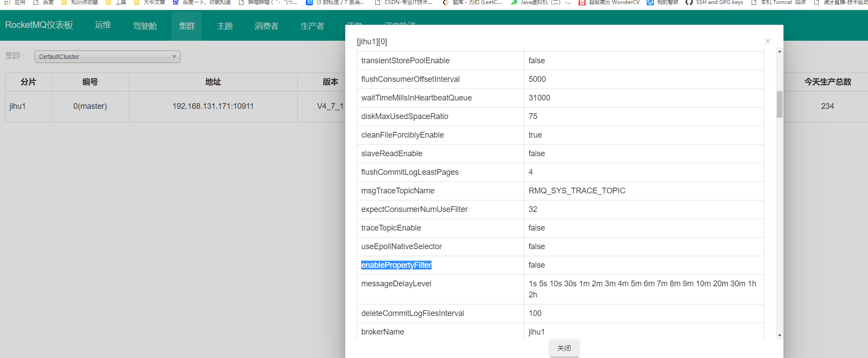Open the SSH and GPG keys bookmark
This screenshot has height=358, width=868.
tap(714, 3)
